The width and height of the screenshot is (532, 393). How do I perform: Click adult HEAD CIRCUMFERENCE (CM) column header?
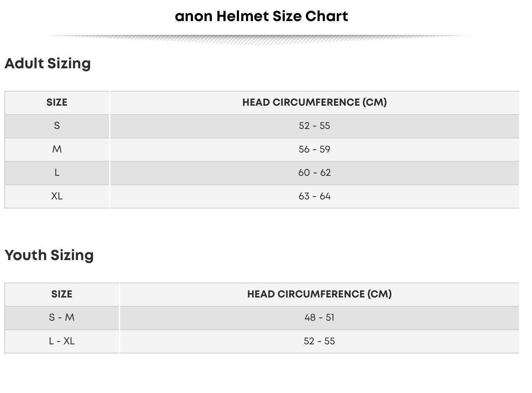click(x=315, y=102)
